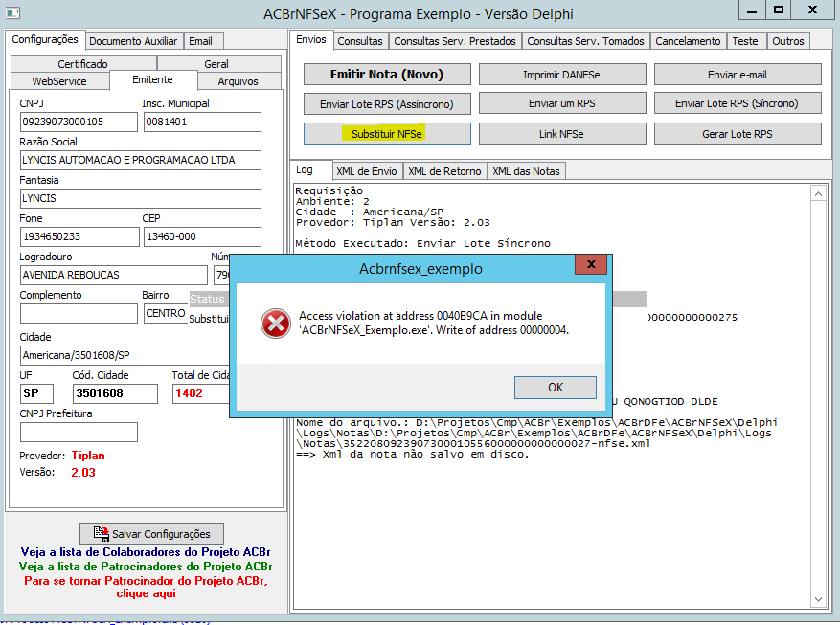Click the log scrollbar down arrow
This screenshot has height=625, width=840.
[x=818, y=599]
